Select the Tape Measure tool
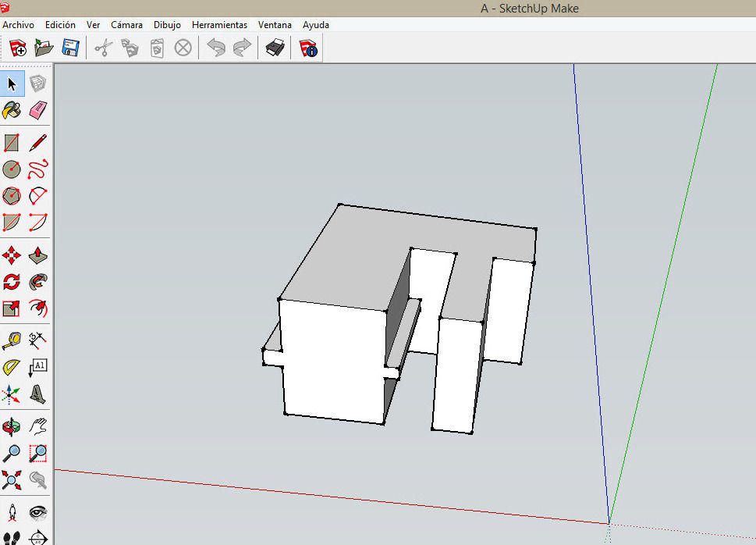Screen dimensions: 756x545 tap(12, 340)
